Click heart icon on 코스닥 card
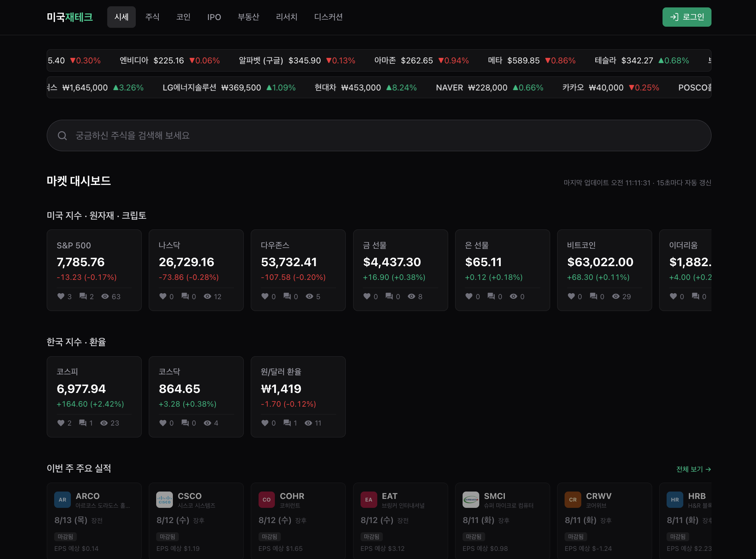This screenshot has width=756, height=559. pyautogui.click(x=163, y=423)
